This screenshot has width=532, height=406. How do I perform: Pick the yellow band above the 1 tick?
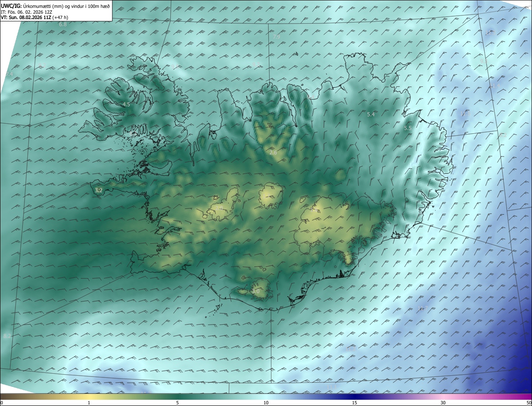pyautogui.click(x=89, y=396)
